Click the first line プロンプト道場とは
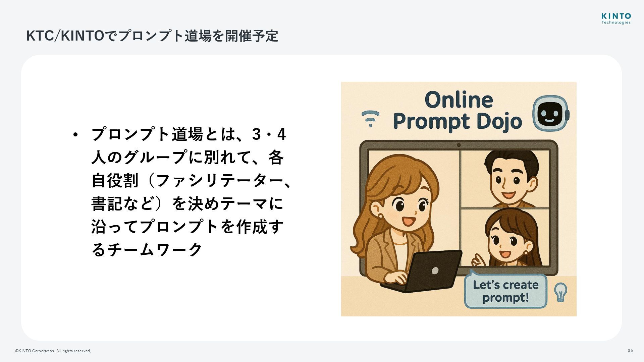The image size is (644, 362). click(188, 134)
